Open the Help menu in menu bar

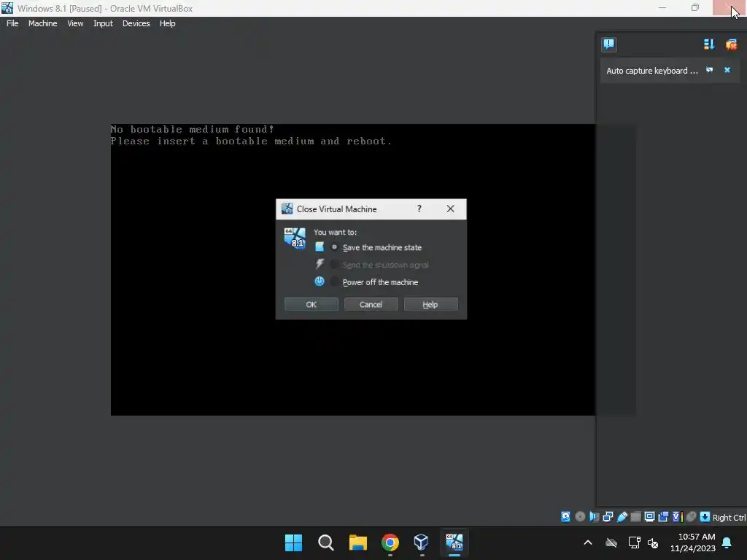167,23
